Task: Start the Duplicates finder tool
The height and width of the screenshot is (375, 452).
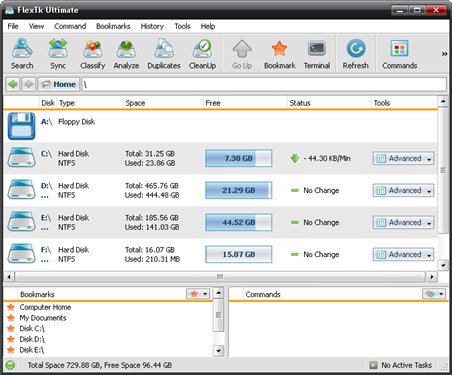Action: (164, 53)
